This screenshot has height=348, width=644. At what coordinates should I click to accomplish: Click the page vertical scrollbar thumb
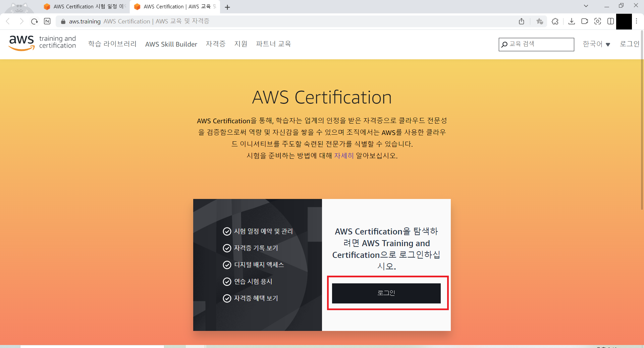[x=642, y=121]
